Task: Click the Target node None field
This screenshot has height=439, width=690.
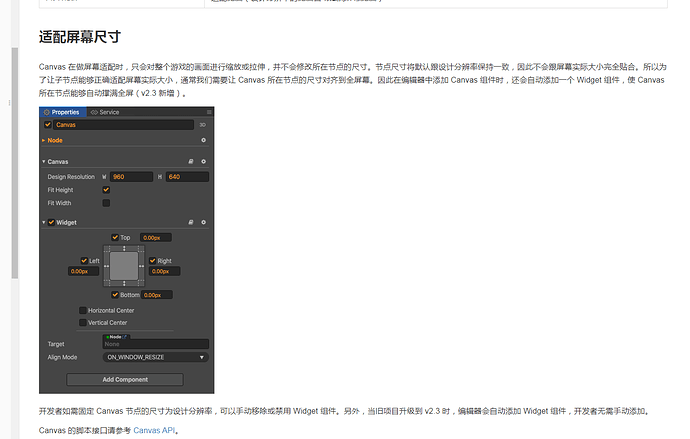Action: tap(156, 344)
